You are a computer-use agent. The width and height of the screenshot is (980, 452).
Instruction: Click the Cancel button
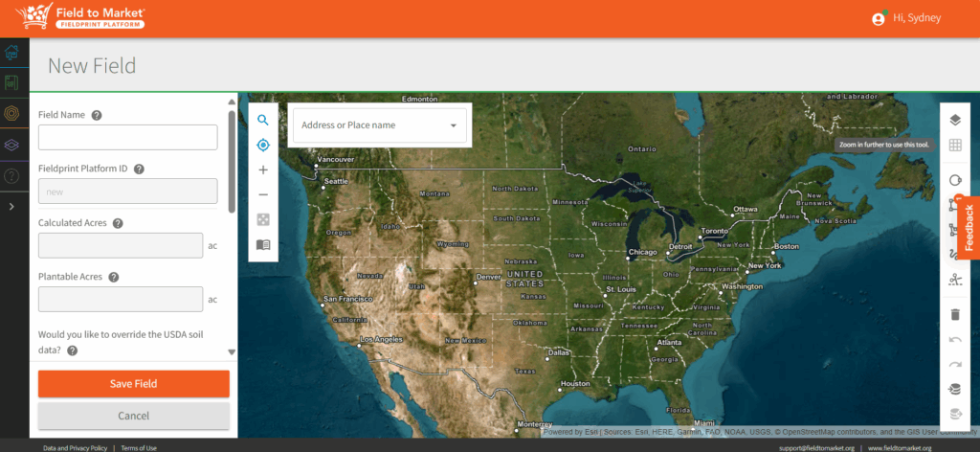(134, 416)
